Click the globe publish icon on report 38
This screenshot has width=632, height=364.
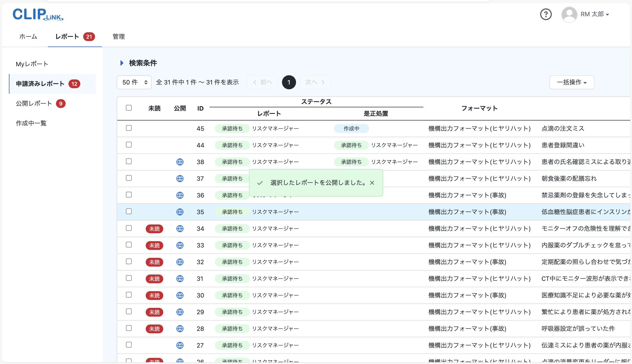point(180,162)
